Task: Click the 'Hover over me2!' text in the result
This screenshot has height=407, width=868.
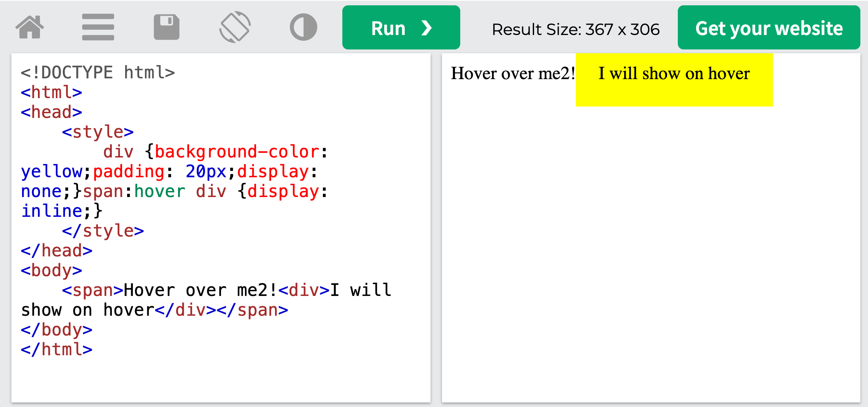Action: pos(513,72)
